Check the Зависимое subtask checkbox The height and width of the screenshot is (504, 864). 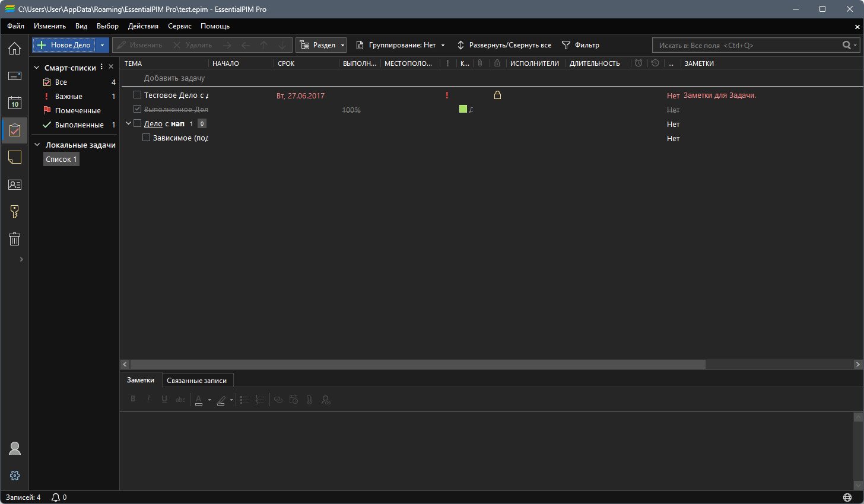click(146, 138)
